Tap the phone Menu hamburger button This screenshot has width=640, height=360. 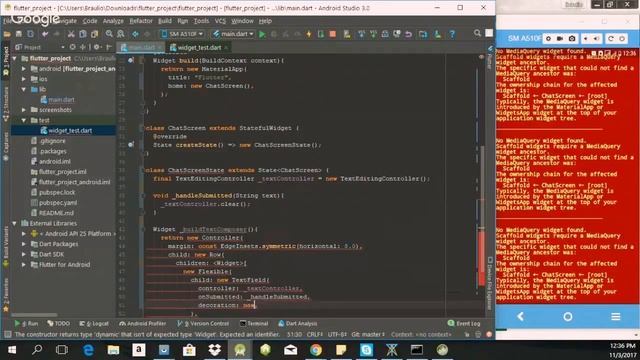(x=616, y=317)
